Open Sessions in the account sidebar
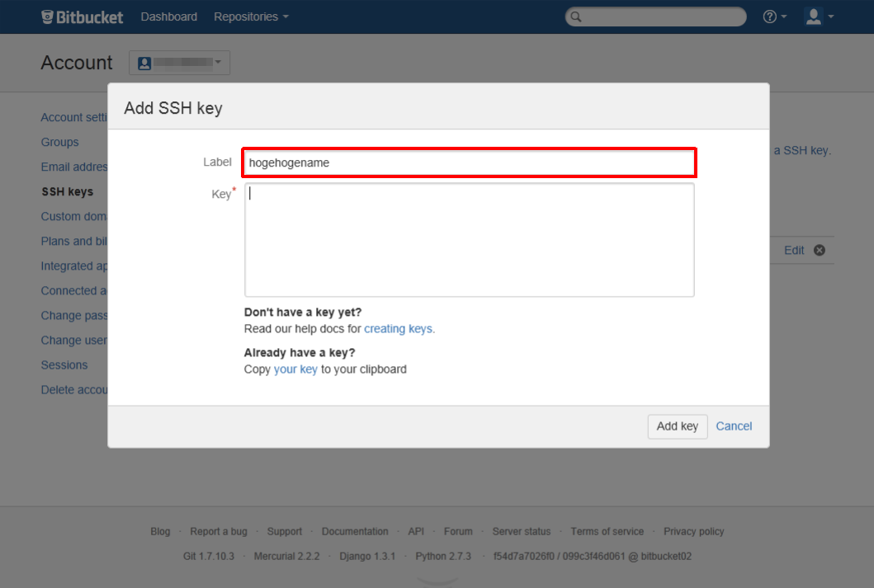Image resolution: width=874 pixels, height=588 pixels. pyautogui.click(x=64, y=365)
